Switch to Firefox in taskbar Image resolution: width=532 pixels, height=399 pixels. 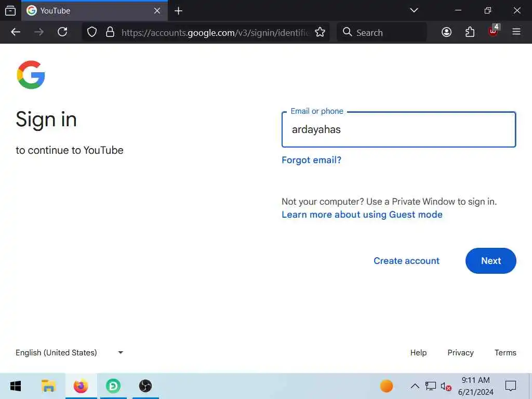tap(81, 386)
